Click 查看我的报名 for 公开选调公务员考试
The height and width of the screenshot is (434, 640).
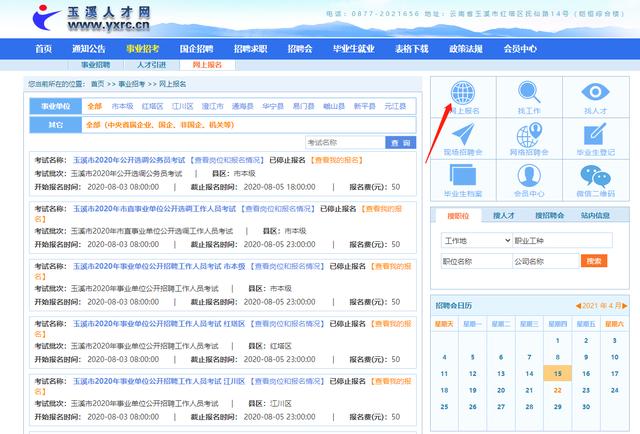coord(336,160)
